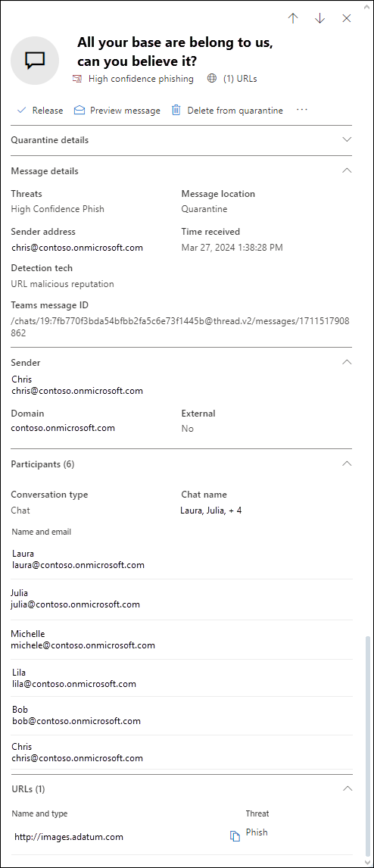Collapse the Participants section
The image size is (374, 868).
347,464
